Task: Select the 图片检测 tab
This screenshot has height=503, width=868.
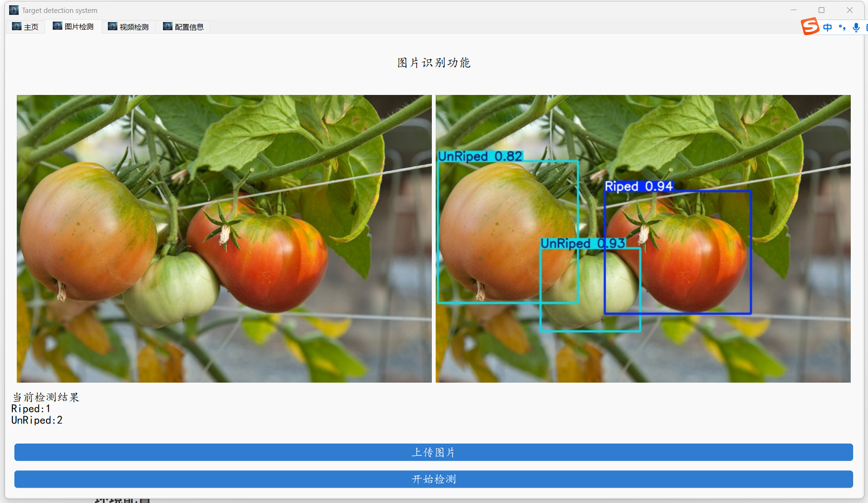Action: tap(73, 26)
